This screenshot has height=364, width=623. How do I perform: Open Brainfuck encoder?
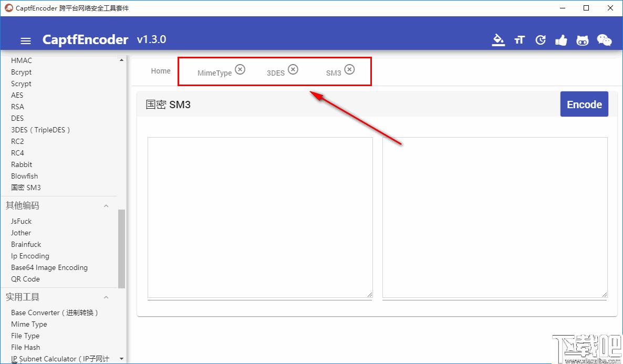point(26,244)
